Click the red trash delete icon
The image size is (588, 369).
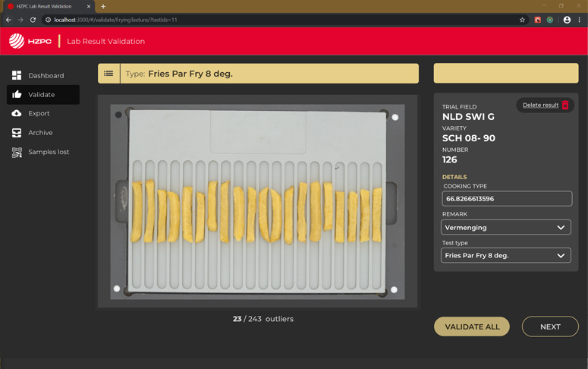[565, 105]
